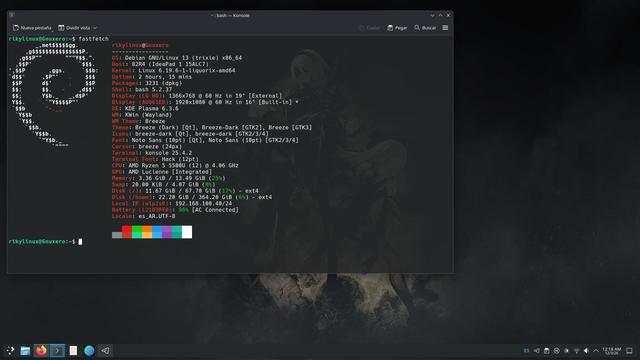The height and width of the screenshot is (360, 640).
Task: Click '192.168.100.40/24' local IP text
Action: pyautogui.click(x=203, y=203)
